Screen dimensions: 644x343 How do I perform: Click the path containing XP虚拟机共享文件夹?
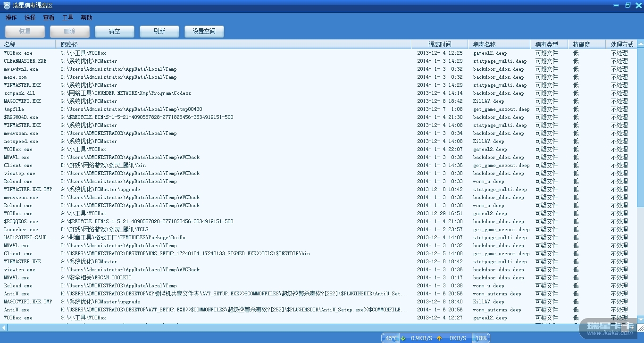coord(234,293)
